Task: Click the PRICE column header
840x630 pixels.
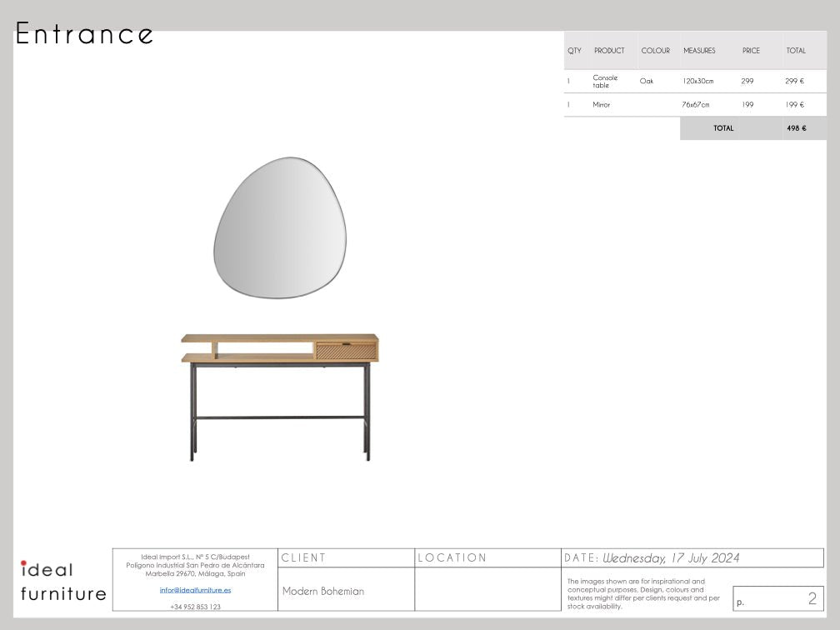Action: coord(751,51)
